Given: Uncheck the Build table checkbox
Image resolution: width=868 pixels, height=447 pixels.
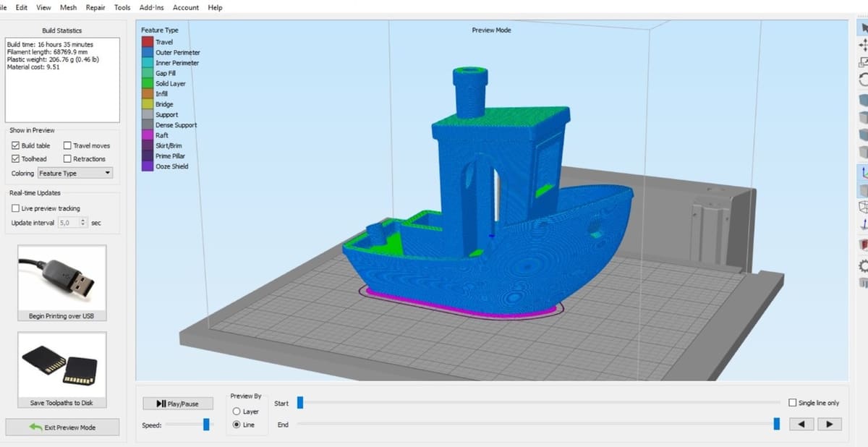Looking at the screenshot, I should pos(16,145).
